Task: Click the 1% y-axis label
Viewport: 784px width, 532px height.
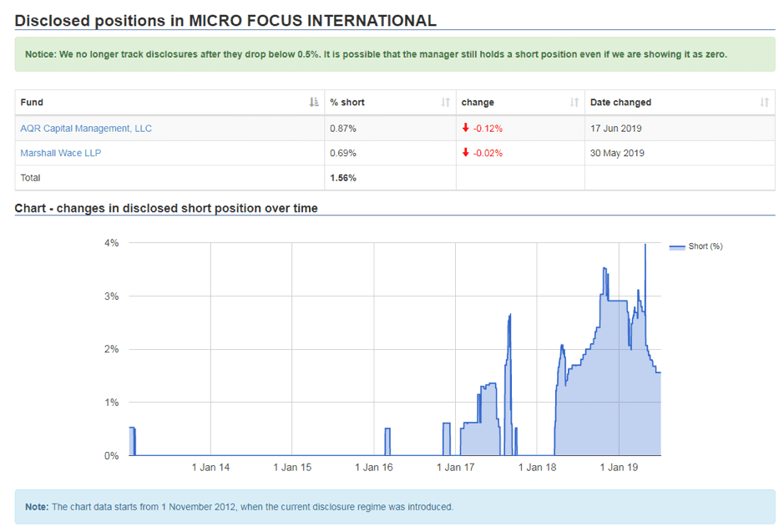Action: (112, 403)
